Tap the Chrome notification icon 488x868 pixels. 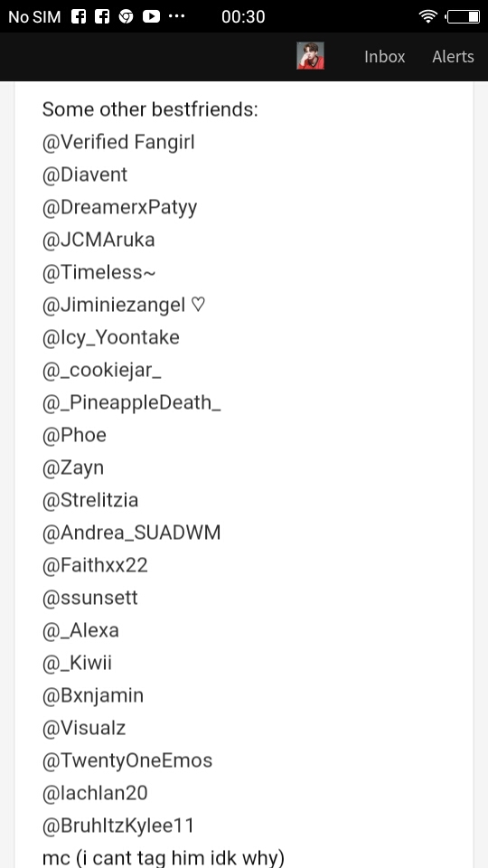click(127, 16)
